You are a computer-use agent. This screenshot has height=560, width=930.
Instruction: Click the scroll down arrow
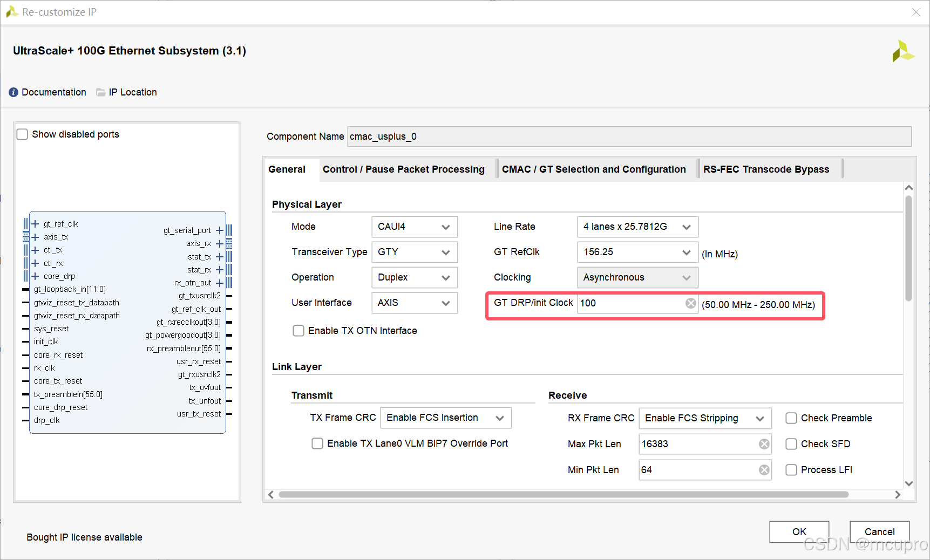tap(908, 483)
